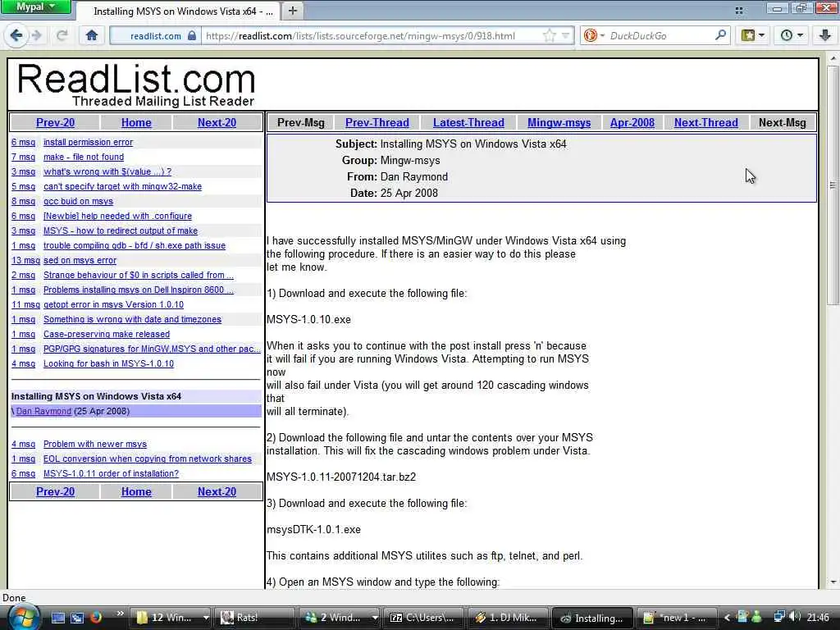Screen dimensions: 840x630
Task: Go to Next-20 in the top thread list
Action: point(217,122)
